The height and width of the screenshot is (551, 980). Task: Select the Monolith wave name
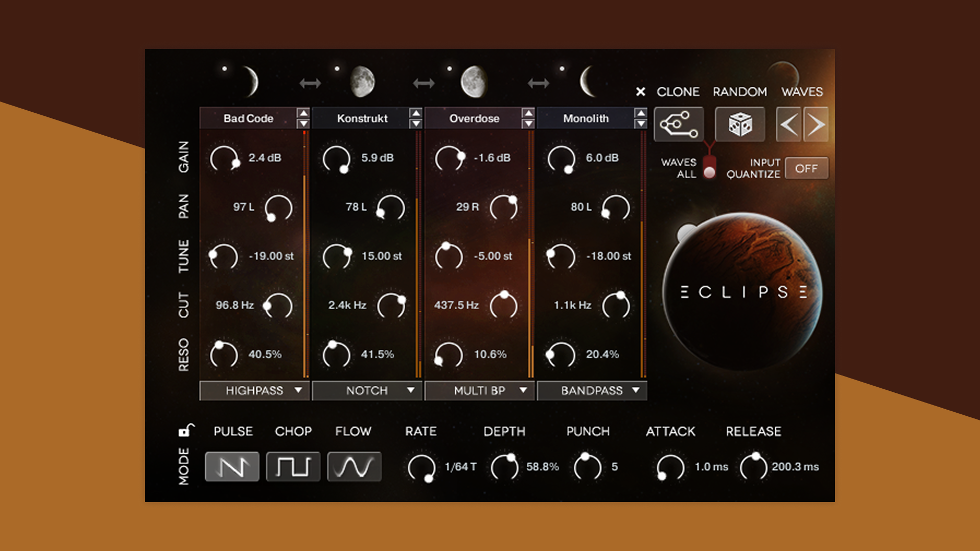[585, 118]
